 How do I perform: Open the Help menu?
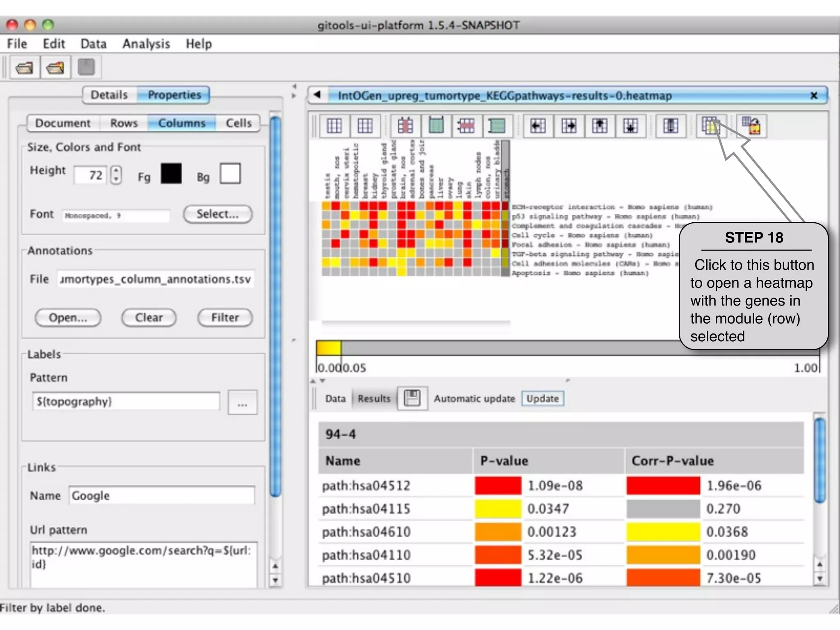(199, 44)
